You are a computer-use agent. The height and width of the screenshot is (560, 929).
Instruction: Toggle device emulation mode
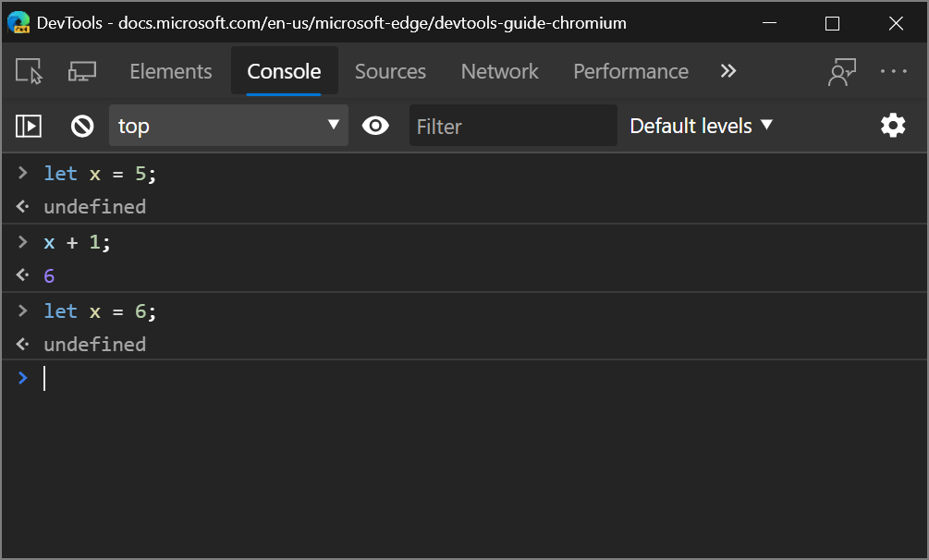81,71
